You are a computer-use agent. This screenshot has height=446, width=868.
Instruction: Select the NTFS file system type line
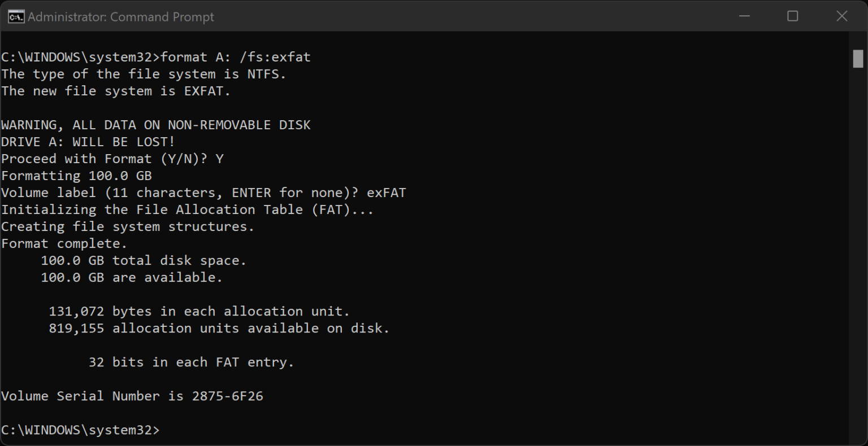pyautogui.click(x=143, y=73)
